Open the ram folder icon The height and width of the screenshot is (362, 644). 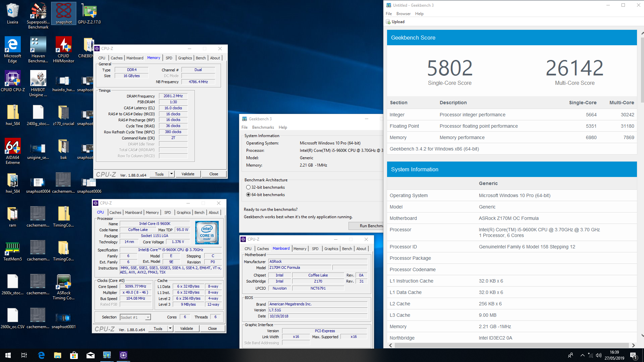(x=13, y=217)
